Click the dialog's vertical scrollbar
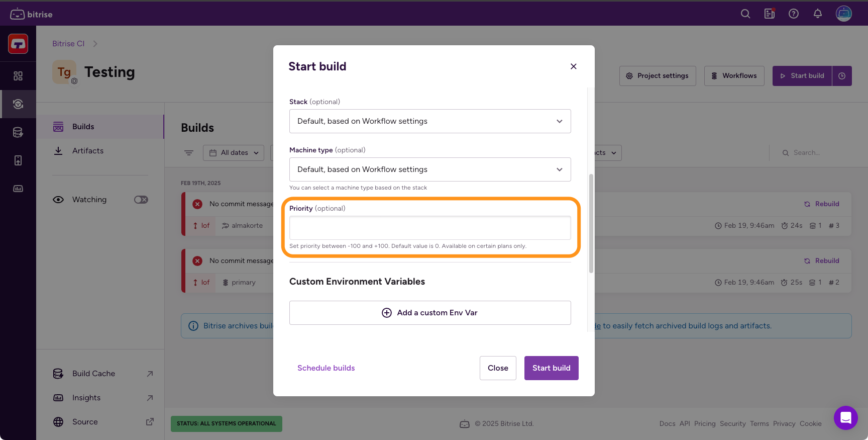868x440 pixels. pos(591,223)
